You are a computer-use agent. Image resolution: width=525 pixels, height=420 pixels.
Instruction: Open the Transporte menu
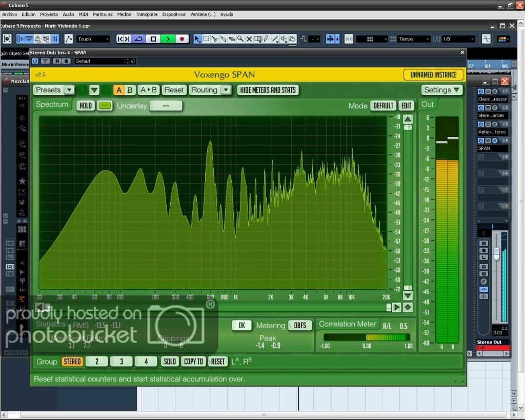coord(147,14)
